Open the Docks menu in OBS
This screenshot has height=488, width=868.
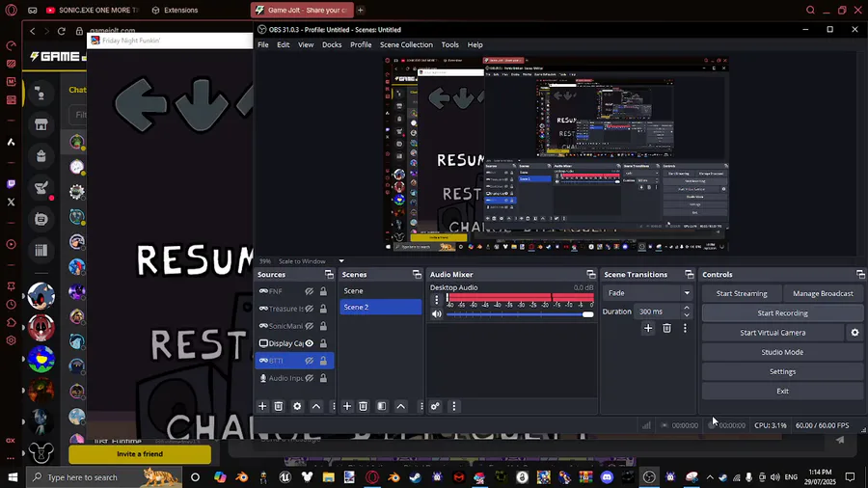(332, 44)
